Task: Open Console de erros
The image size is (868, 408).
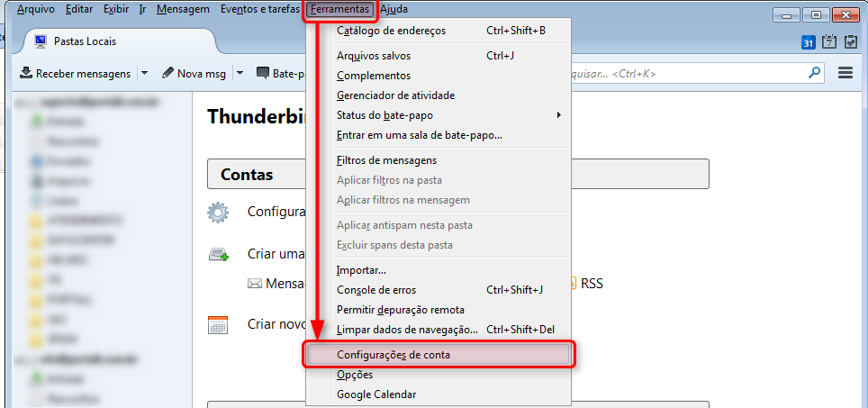Action: pyautogui.click(x=438, y=290)
